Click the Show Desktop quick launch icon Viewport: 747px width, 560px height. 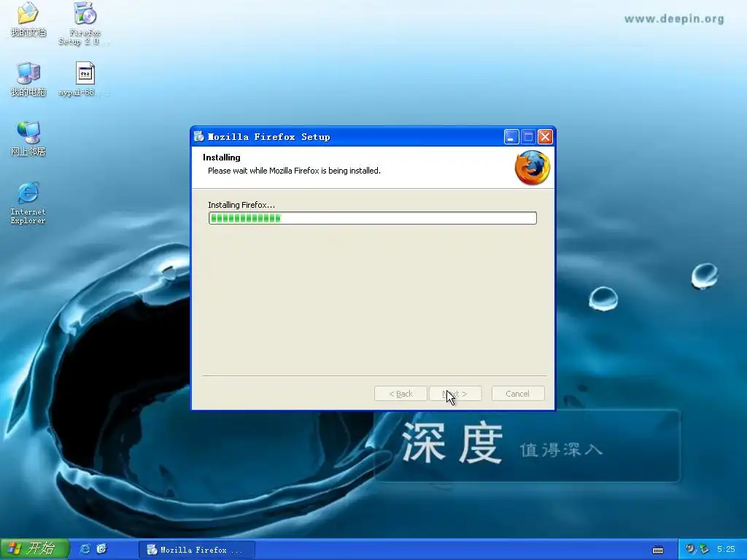(x=101, y=549)
